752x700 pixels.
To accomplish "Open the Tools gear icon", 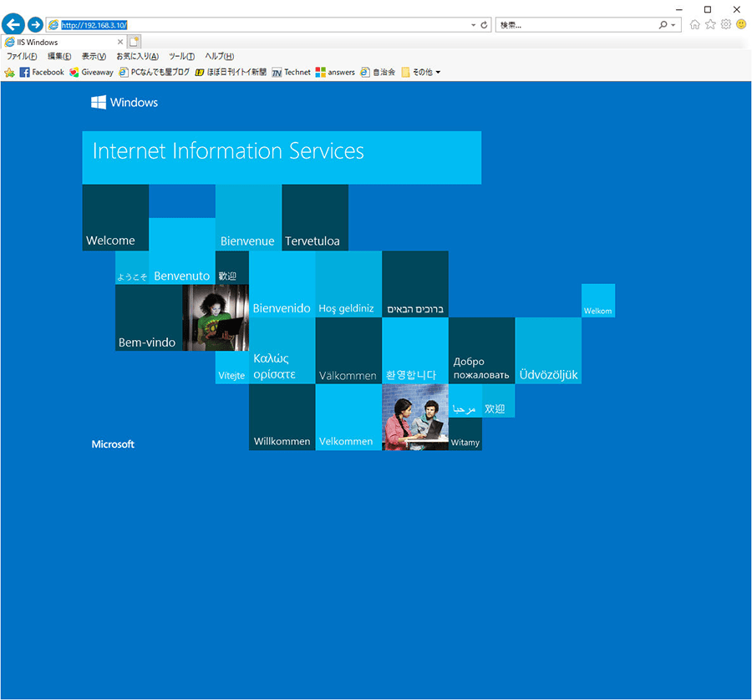I will 726,24.
